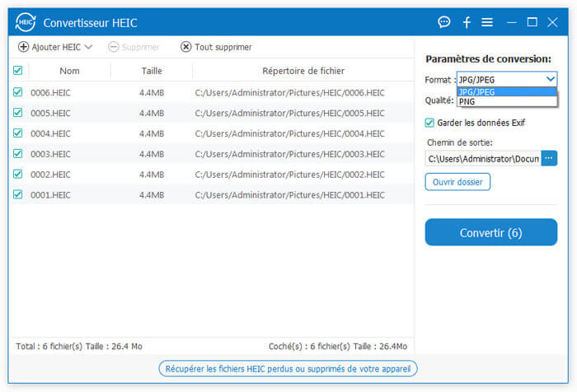This screenshot has width=577, height=392.
Task: Expand the Ajouter HEIC dropdown chevron
Action: tap(88, 48)
